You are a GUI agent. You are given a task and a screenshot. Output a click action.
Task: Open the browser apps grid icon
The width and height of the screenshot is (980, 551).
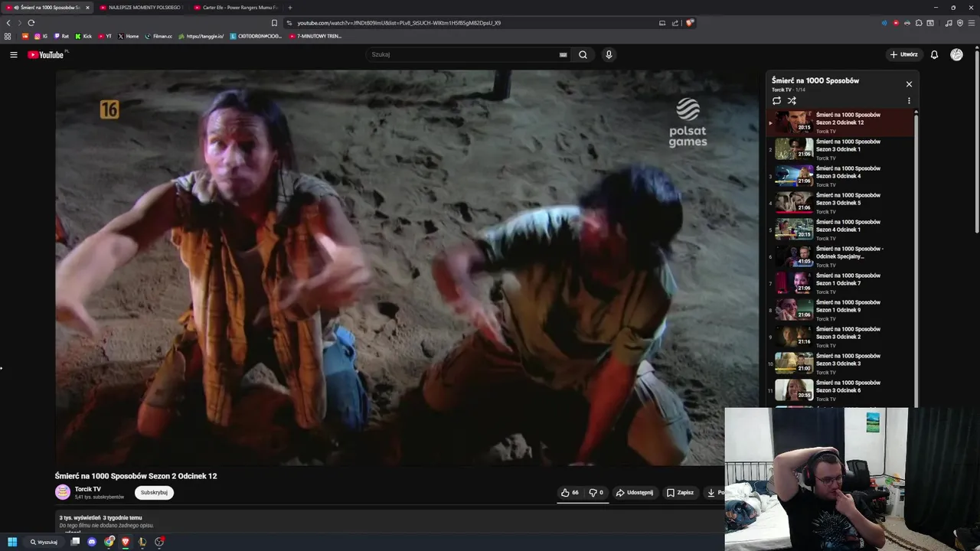(8, 36)
